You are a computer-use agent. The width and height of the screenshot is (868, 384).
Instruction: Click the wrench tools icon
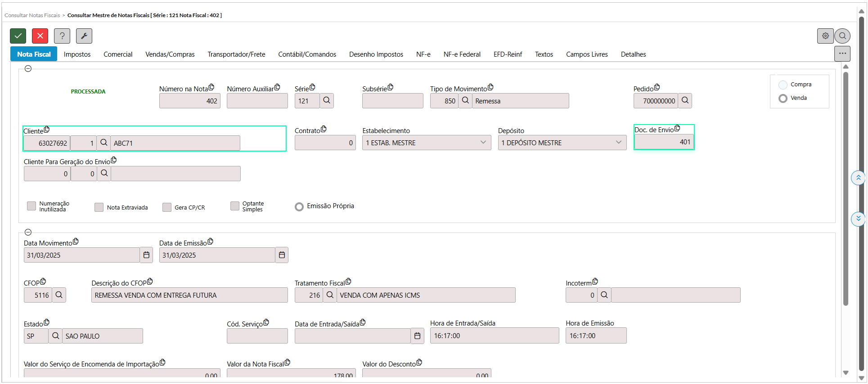84,36
